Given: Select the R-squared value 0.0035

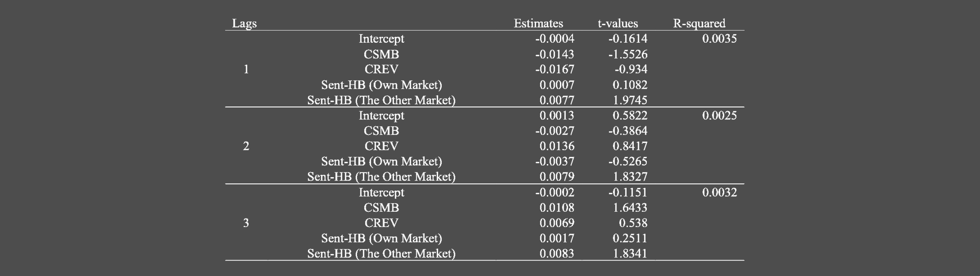Looking at the screenshot, I should pyautogui.click(x=719, y=39).
